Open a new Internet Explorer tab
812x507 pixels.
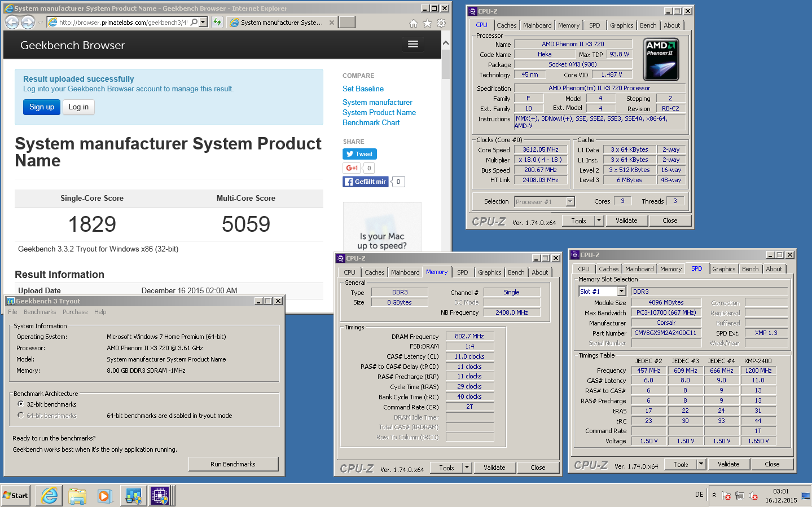(x=346, y=22)
